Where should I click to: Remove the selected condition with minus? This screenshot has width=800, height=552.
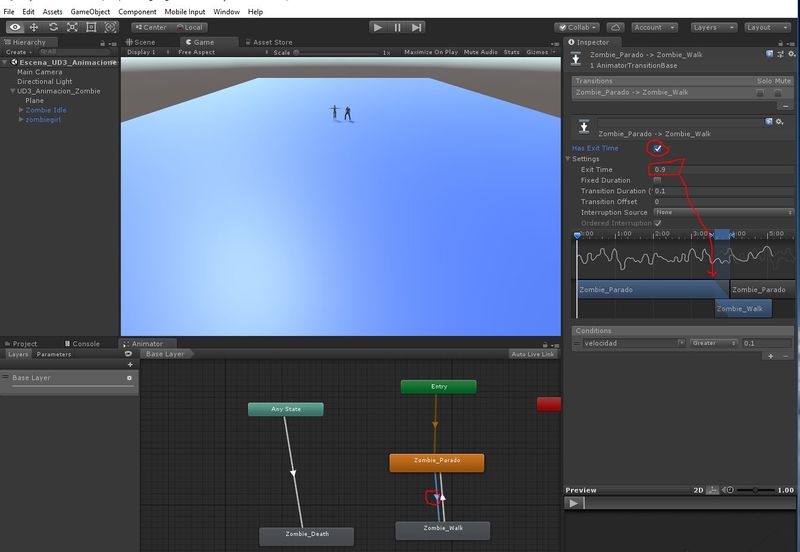coord(785,356)
